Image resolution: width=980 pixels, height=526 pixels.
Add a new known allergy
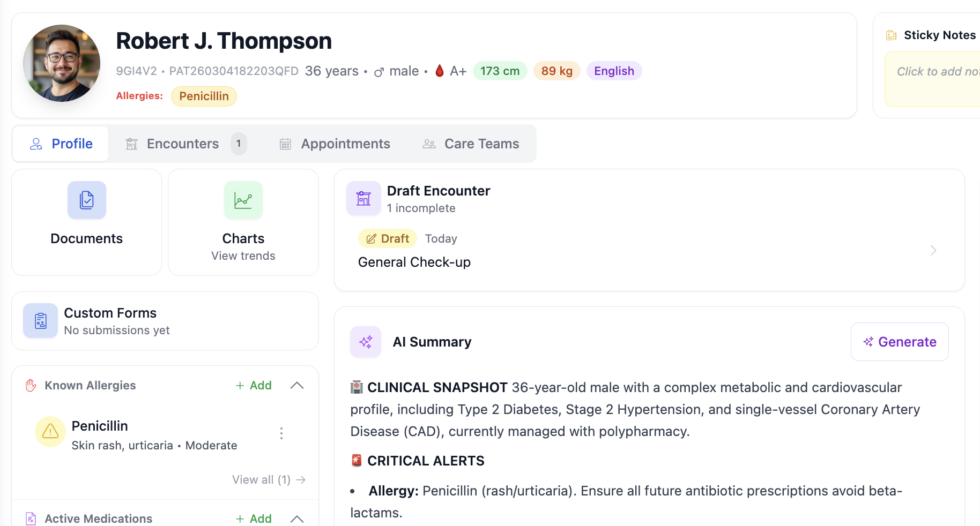(254, 386)
